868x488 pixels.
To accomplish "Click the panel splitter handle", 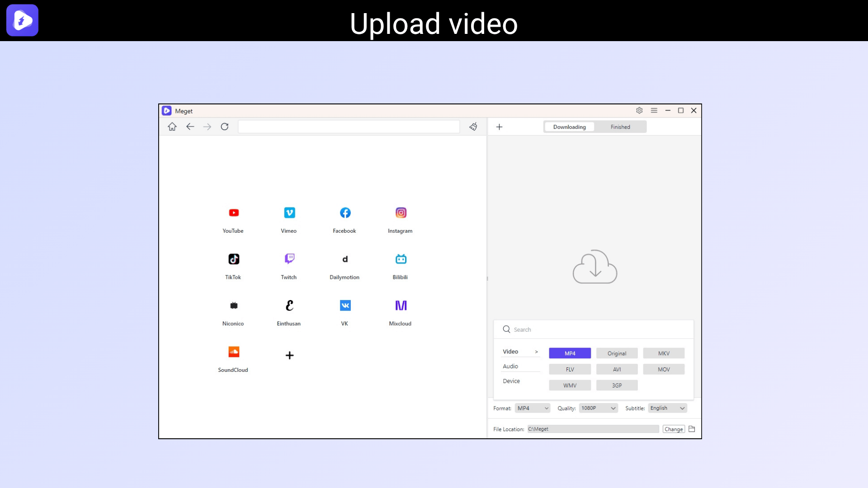I will (487, 279).
